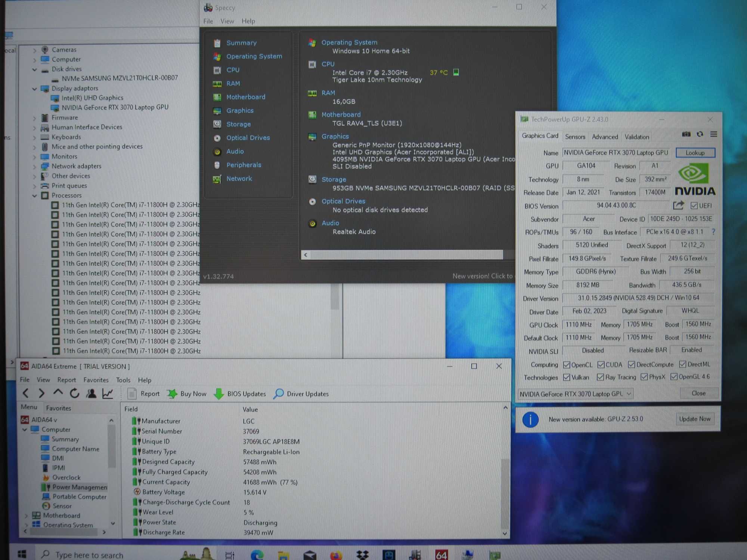Click Speccy horizontal scrollbar left arrow
Screen dimensions: 747x560
tap(306, 255)
